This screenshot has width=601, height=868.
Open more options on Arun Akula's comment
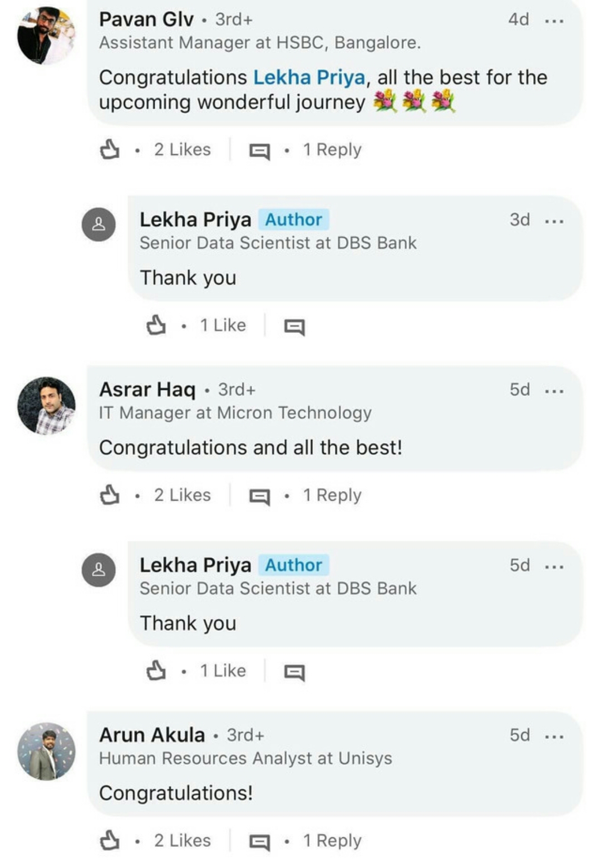click(x=554, y=737)
